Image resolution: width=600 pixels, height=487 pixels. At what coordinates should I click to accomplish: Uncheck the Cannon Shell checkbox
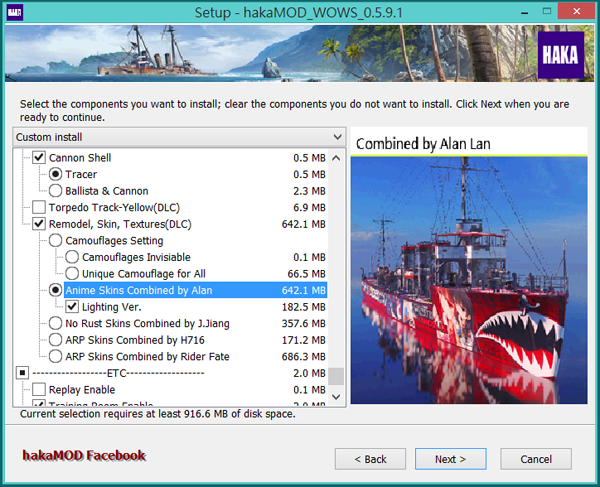39,158
